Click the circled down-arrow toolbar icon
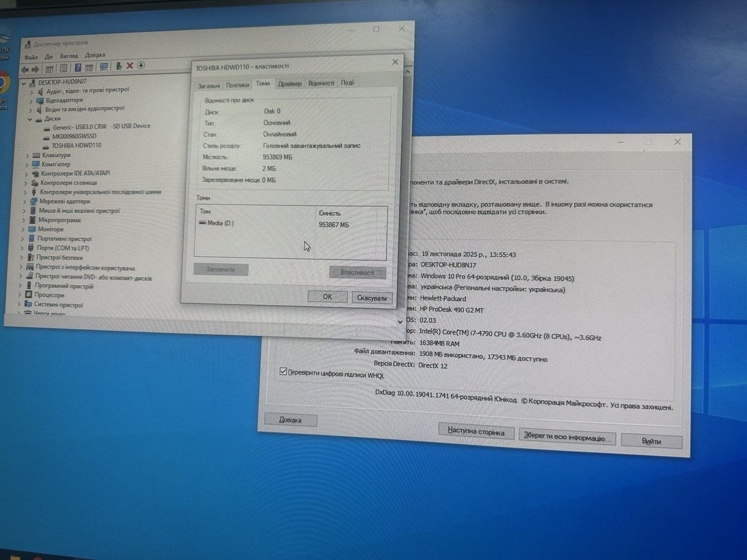The height and width of the screenshot is (560, 747). pos(141,65)
